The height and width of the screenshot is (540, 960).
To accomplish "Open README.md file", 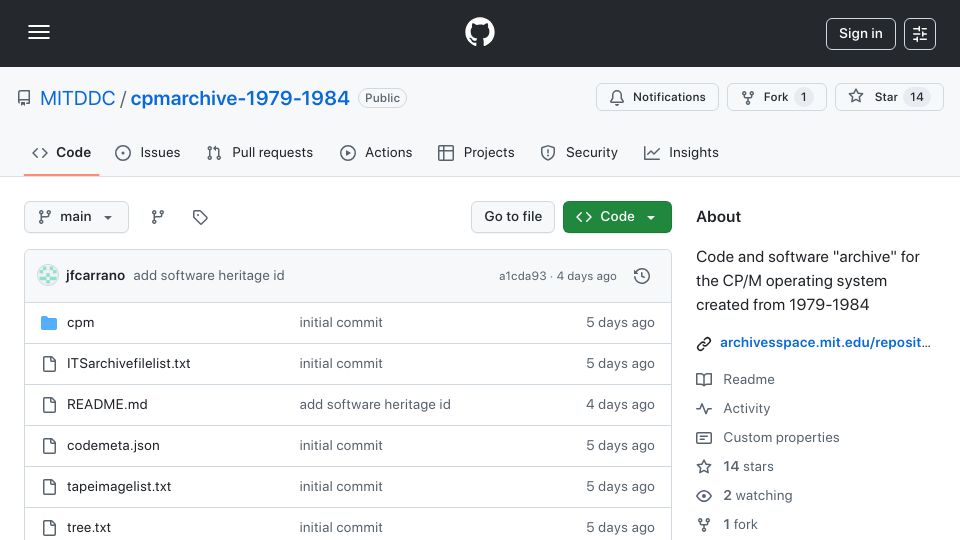I will [x=107, y=405].
